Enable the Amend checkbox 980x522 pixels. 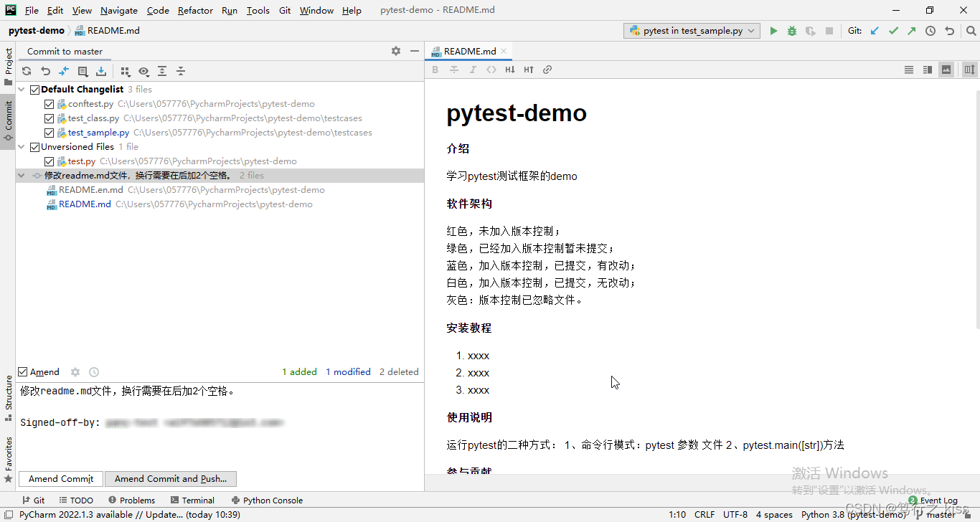click(24, 371)
